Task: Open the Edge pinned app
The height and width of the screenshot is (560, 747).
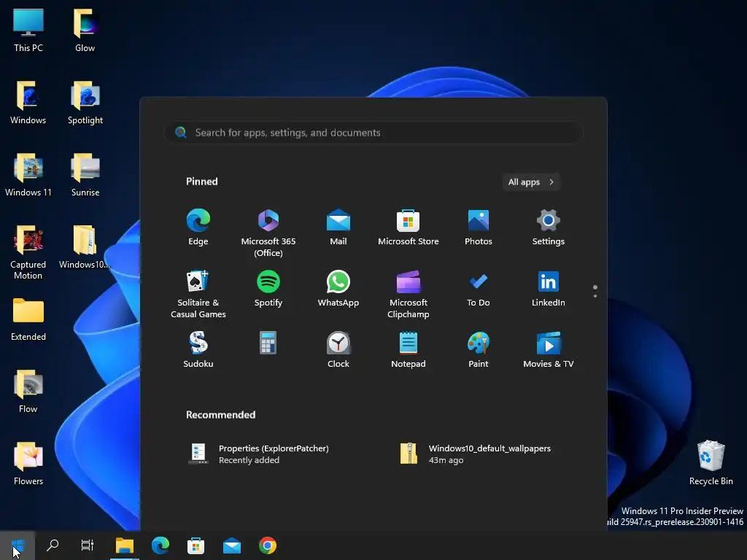Action: coord(198,227)
